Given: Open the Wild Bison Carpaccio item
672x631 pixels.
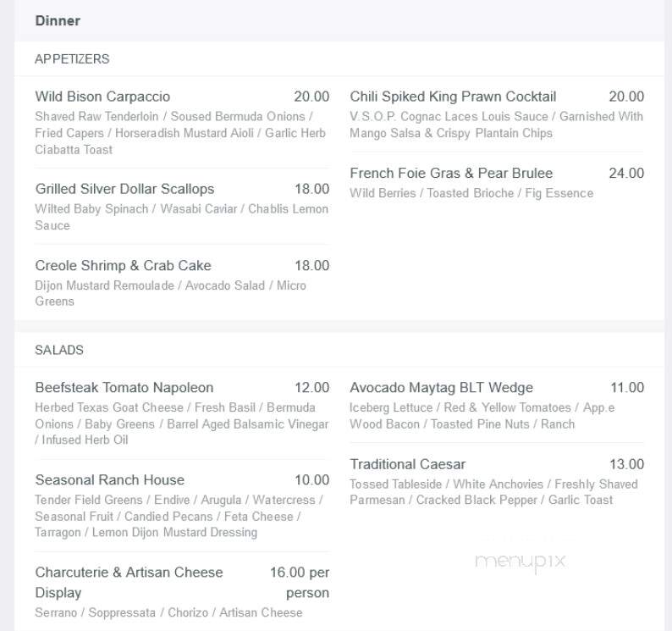Looking at the screenshot, I should point(102,97).
